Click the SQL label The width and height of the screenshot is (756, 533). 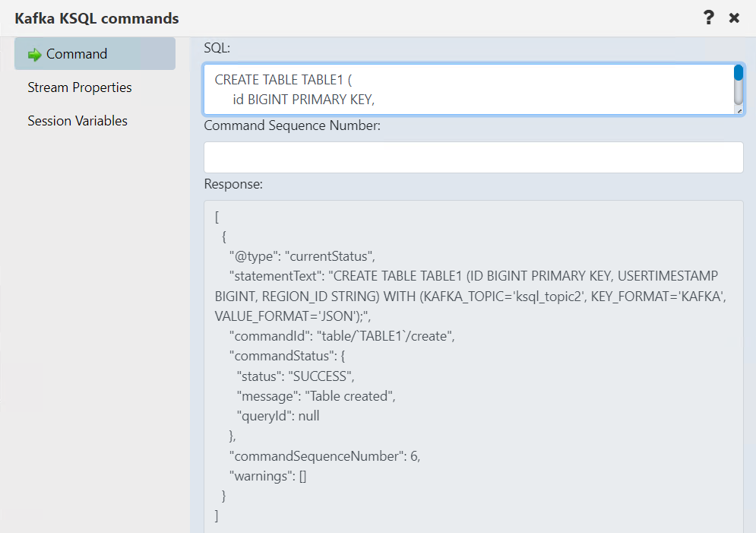(x=217, y=48)
